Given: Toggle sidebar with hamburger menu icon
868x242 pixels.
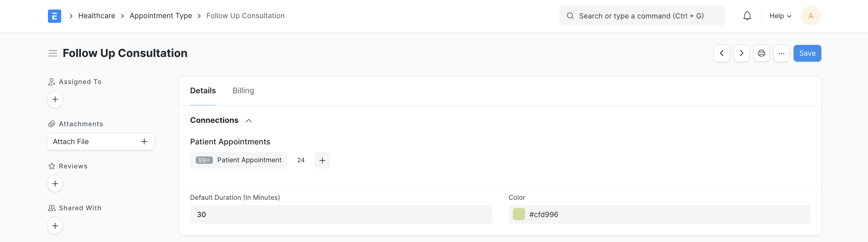Looking at the screenshot, I should point(53,53).
